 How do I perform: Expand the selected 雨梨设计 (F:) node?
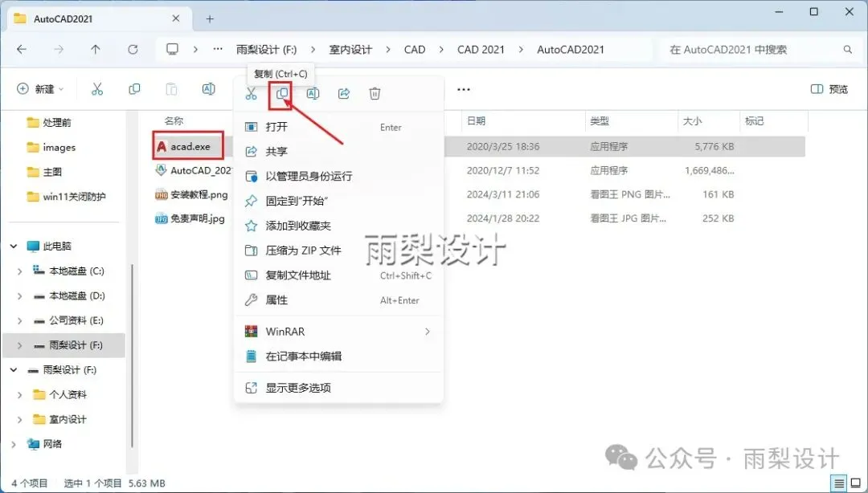[20, 345]
